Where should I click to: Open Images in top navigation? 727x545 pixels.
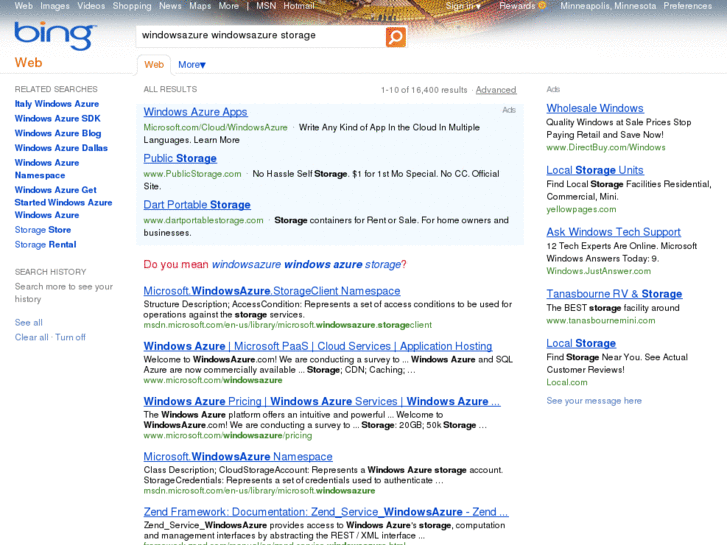(x=55, y=6)
